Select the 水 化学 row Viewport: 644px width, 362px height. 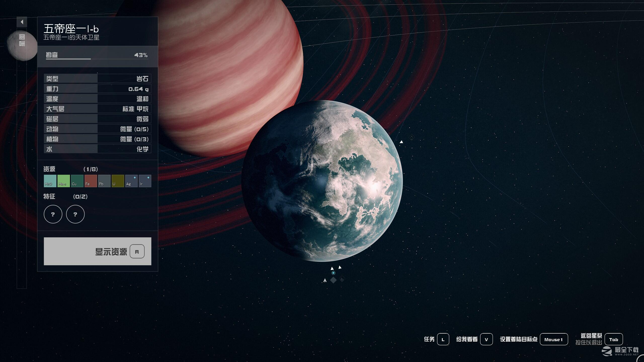pos(98,149)
